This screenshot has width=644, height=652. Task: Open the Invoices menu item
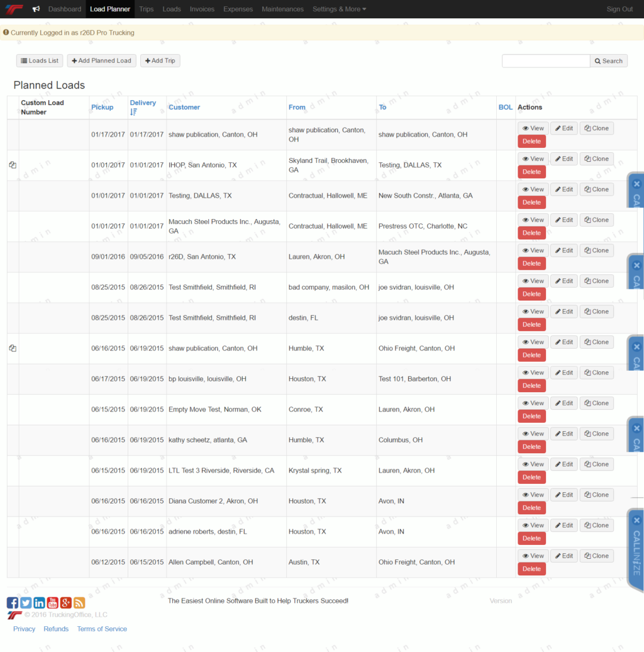click(x=202, y=9)
